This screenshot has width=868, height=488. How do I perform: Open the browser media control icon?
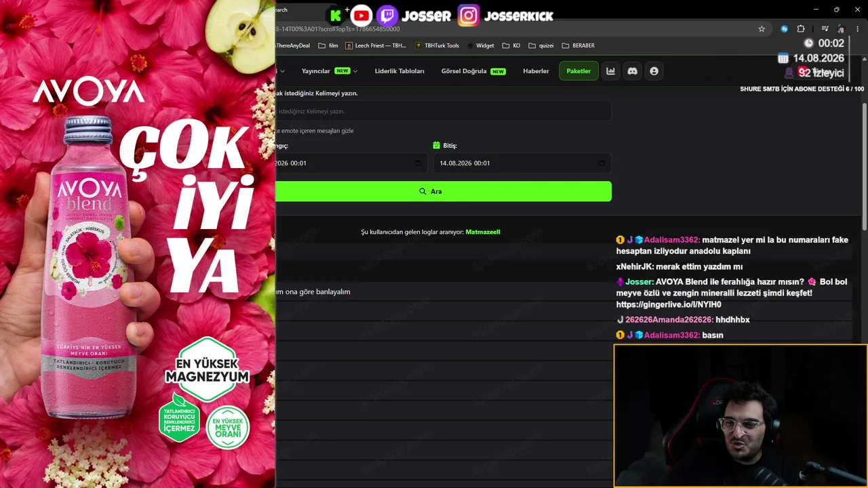[825, 29]
